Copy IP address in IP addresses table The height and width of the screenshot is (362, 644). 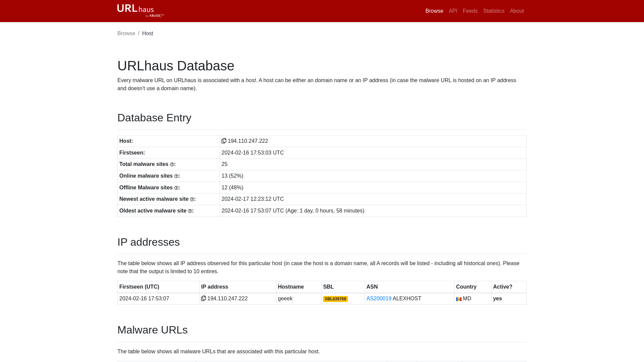coord(203,298)
